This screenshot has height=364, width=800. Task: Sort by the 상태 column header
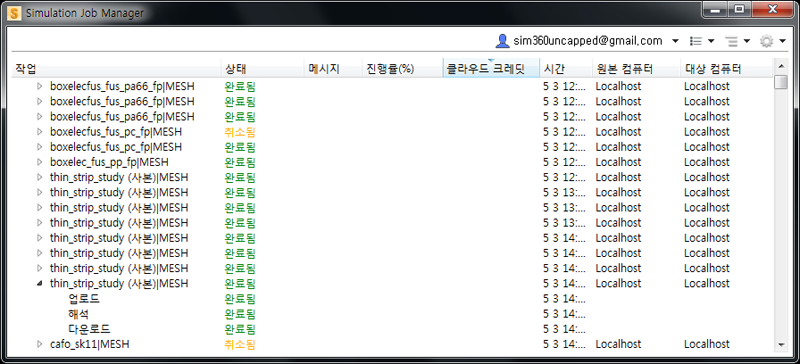click(x=262, y=69)
